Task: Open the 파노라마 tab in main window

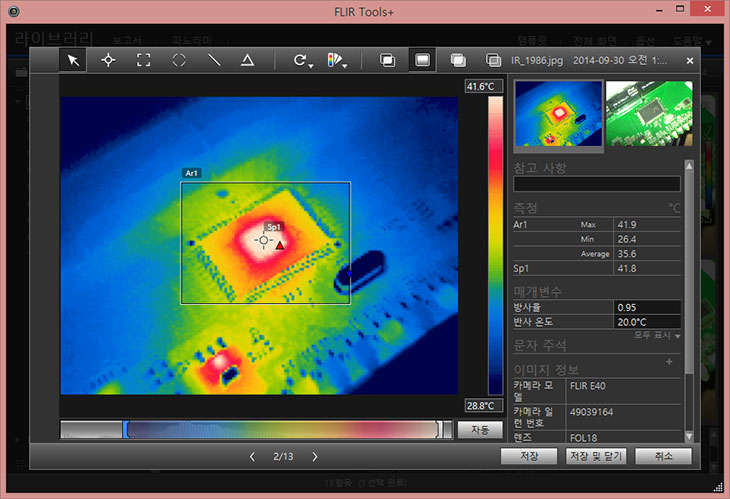Action: pos(192,40)
